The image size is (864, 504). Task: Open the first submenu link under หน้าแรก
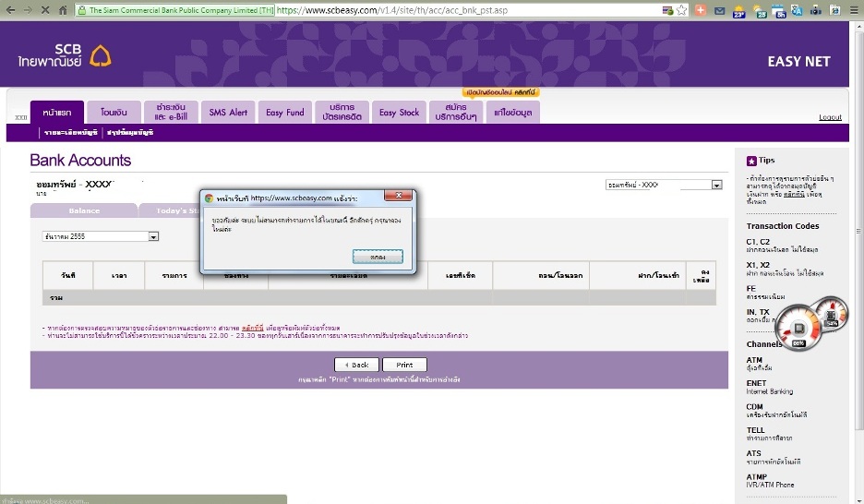(x=71, y=132)
